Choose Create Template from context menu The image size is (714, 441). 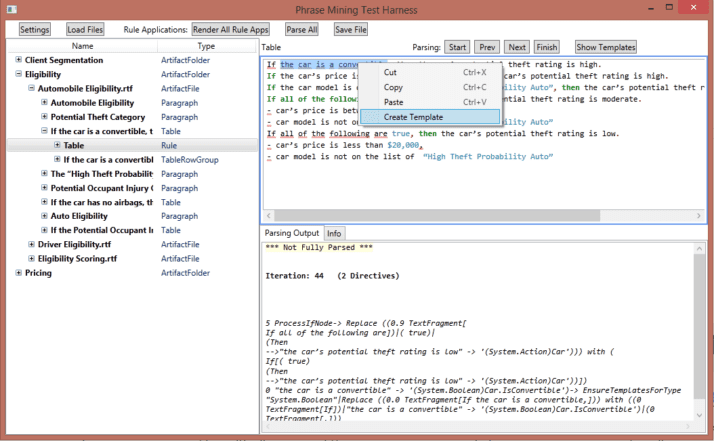click(x=413, y=117)
